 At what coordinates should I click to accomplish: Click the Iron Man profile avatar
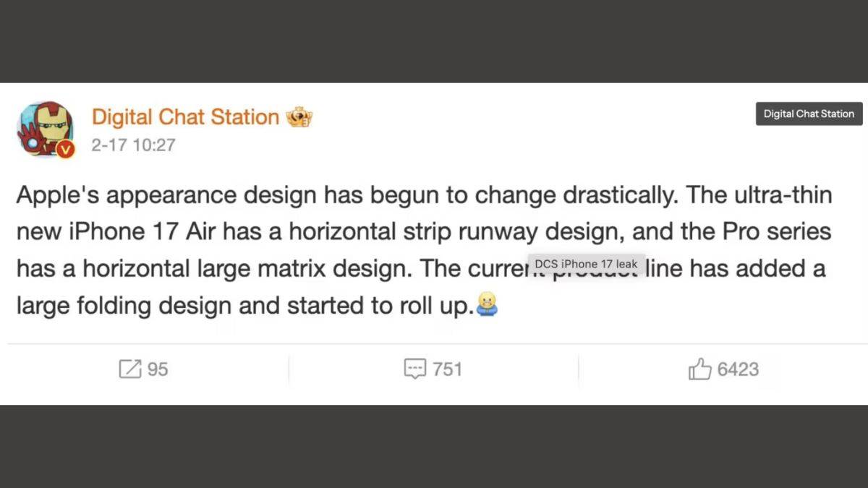click(x=43, y=127)
